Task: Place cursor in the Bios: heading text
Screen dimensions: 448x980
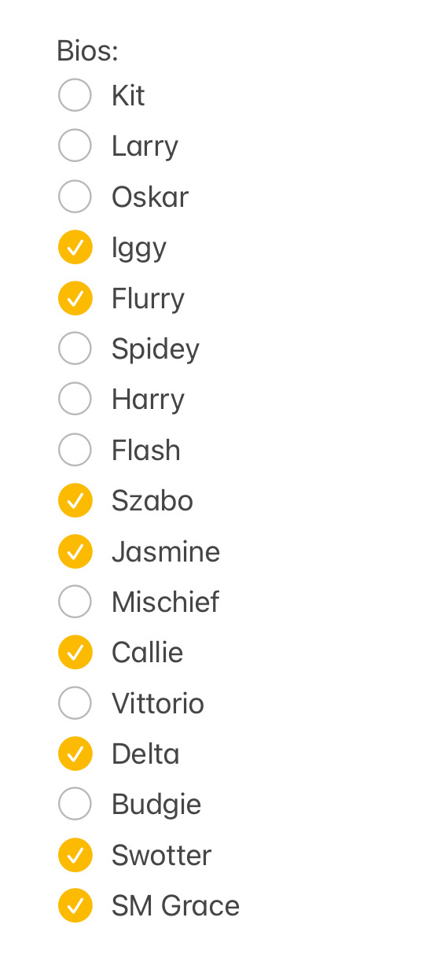Action: (x=87, y=51)
